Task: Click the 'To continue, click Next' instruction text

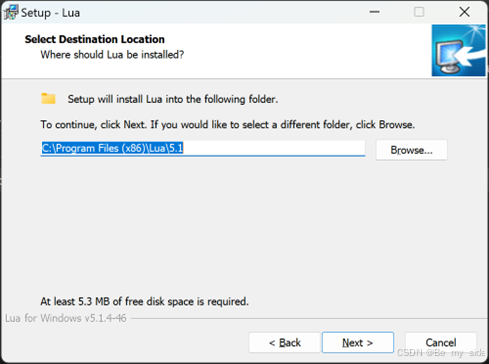Action: [228, 125]
